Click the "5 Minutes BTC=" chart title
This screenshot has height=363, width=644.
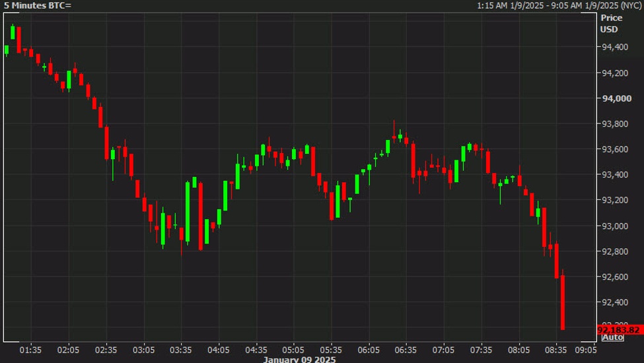[x=38, y=5]
